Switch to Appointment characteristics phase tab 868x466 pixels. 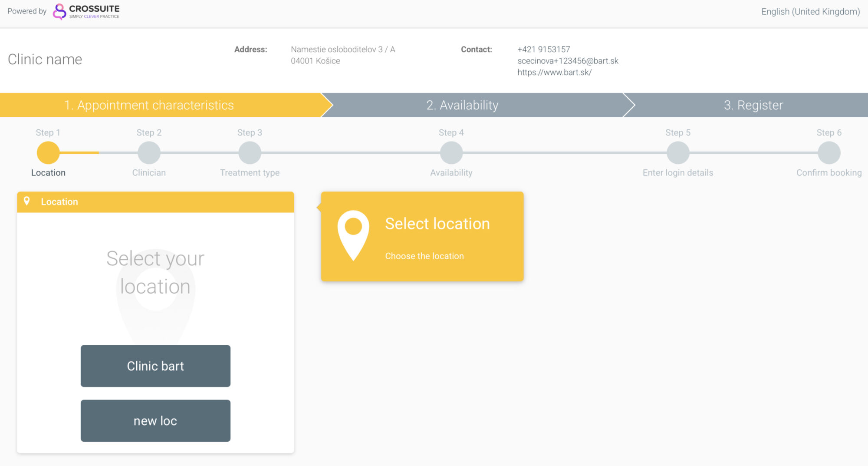149,105
